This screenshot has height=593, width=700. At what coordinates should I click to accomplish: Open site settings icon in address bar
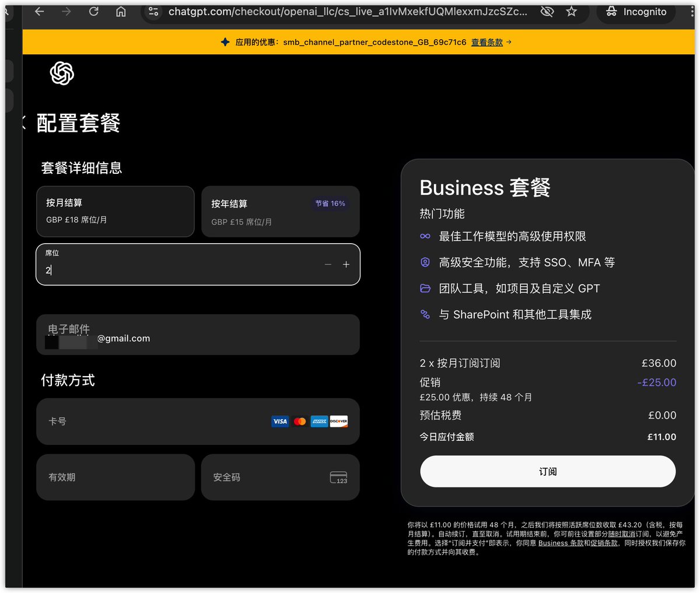153,12
